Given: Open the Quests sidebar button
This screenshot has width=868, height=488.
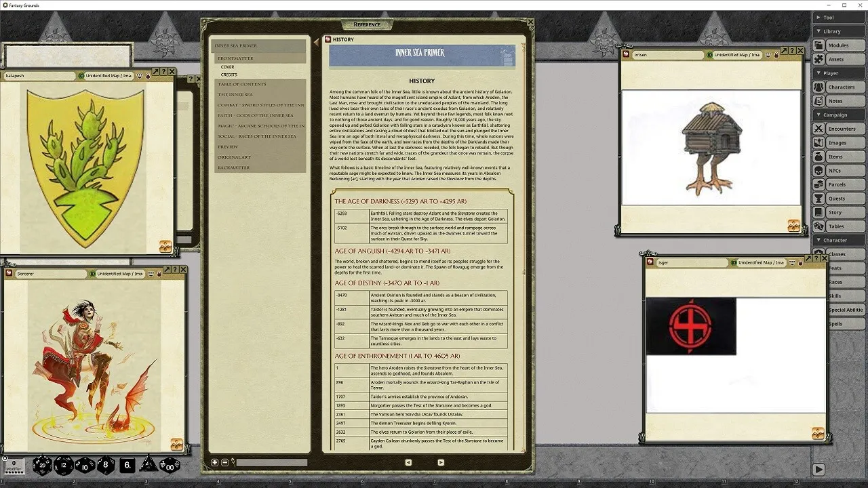Looking at the screenshot, I should [838, 199].
